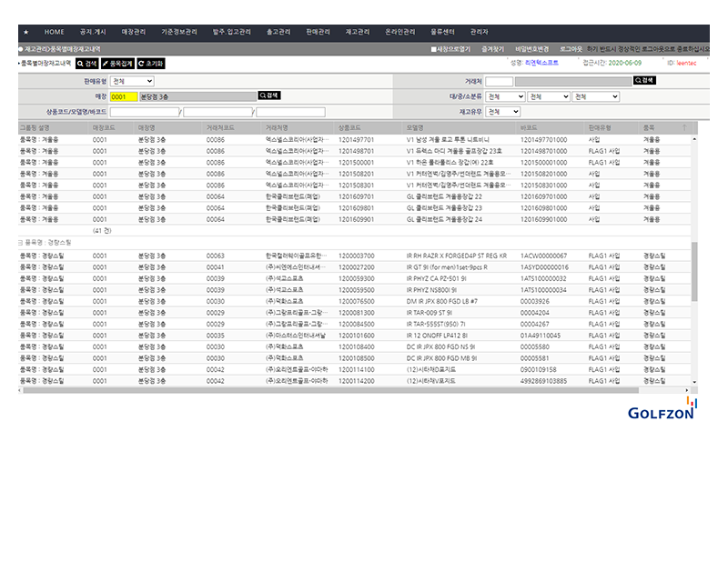Open the 비밀번호변경 link
The width and height of the screenshot is (728, 582).
point(531,49)
